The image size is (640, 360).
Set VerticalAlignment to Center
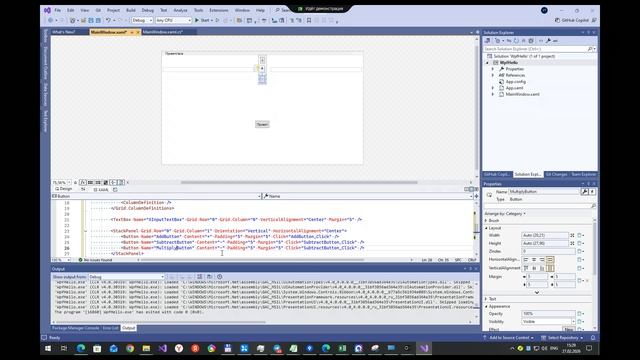tap(534, 268)
